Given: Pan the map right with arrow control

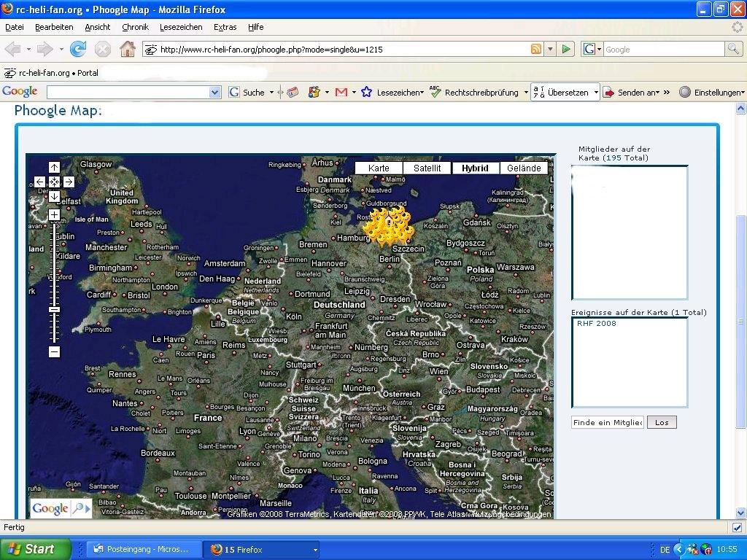Looking at the screenshot, I should [69, 182].
